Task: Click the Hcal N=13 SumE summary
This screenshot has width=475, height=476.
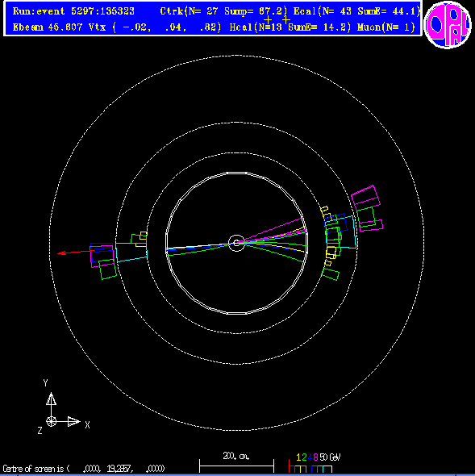Action: point(290,27)
